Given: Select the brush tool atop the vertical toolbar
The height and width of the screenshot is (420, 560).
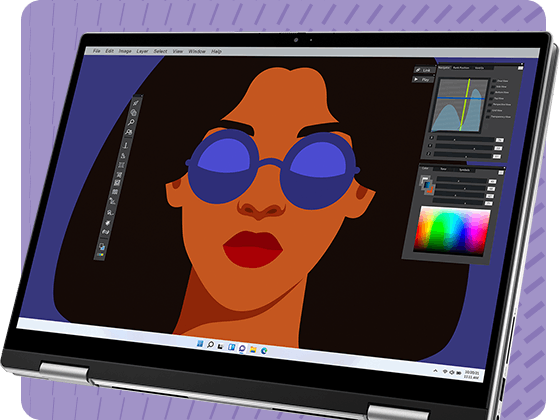Looking at the screenshot, I should [135, 103].
